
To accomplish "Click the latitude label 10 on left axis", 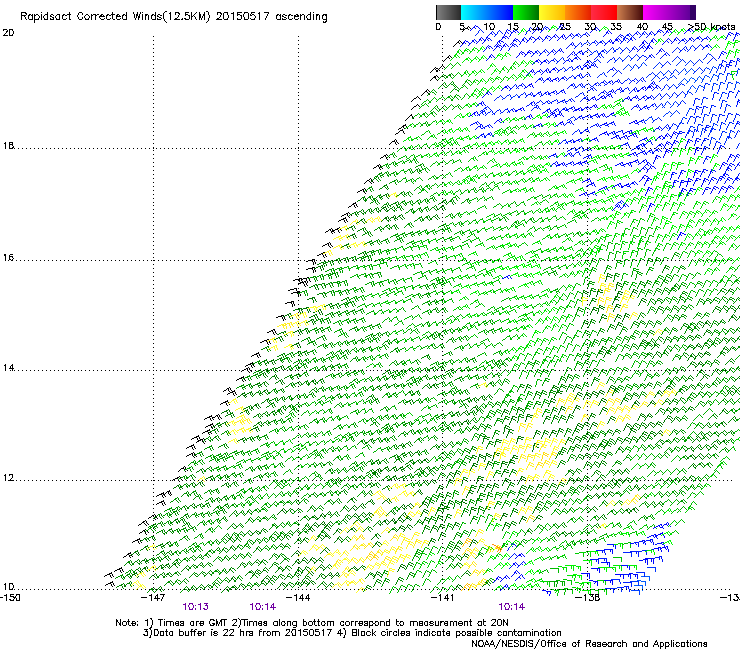I will [8, 587].
